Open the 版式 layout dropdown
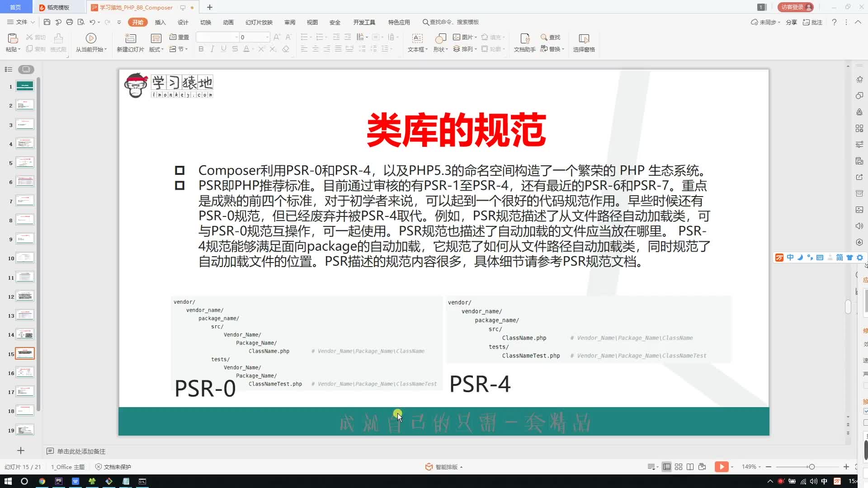This screenshot has width=868, height=488. [155, 49]
